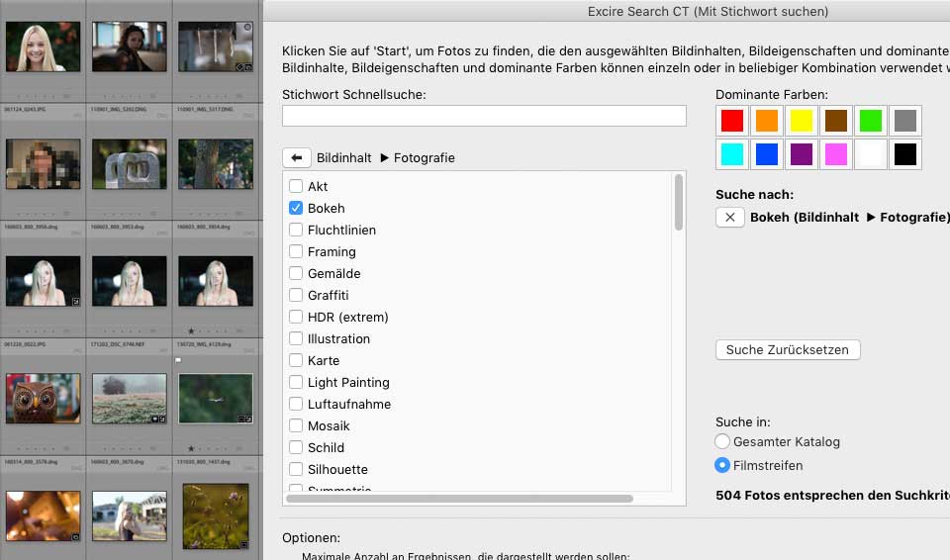The width and height of the screenshot is (950, 560).
Task: Check the Karte checkbox
Action: click(296, 360)
